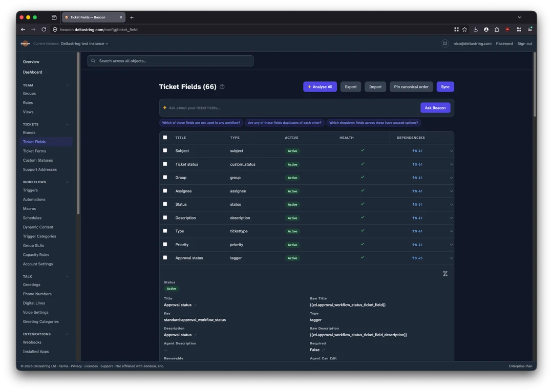Click Pin canonical order button
Viewport: 553px width, 392px height.
pyautogui.click(x=411, y=86)
